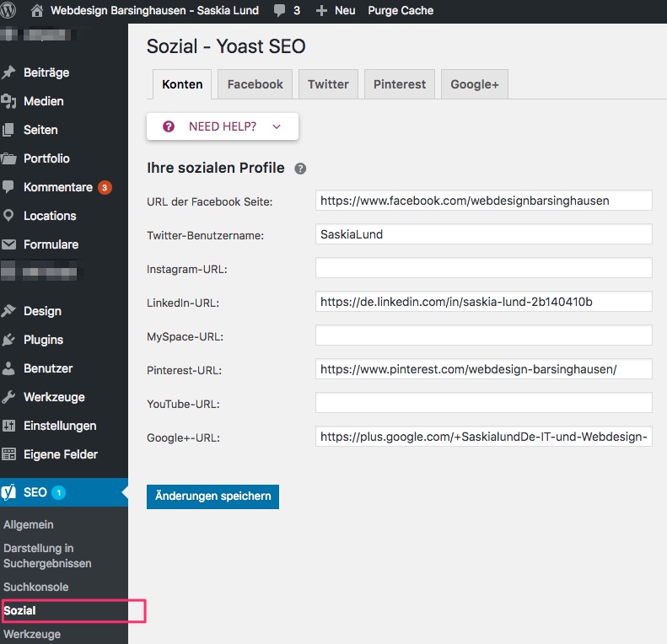The height and width of the screenshot is (644, 667).
Task: Open the Kommentare menu item
Action: 57,187
